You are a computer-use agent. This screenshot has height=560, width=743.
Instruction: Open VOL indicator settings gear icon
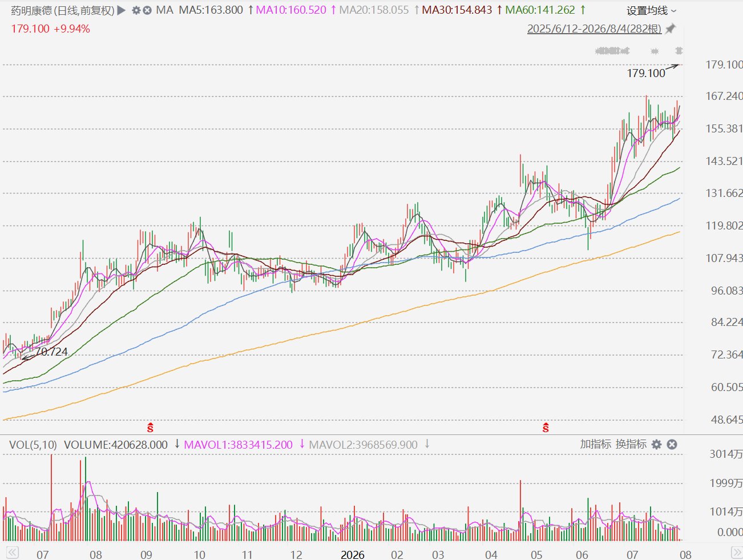pyautogui.click(x=657, y=444)
